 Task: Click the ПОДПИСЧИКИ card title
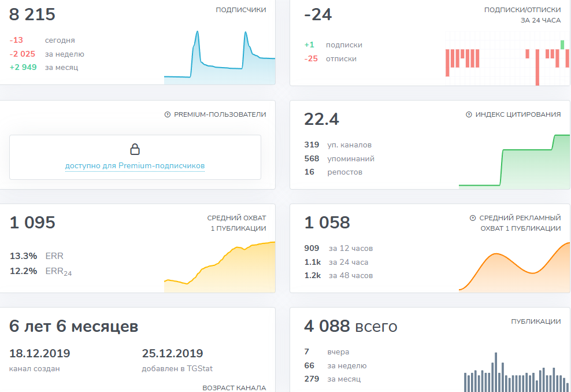240,10
